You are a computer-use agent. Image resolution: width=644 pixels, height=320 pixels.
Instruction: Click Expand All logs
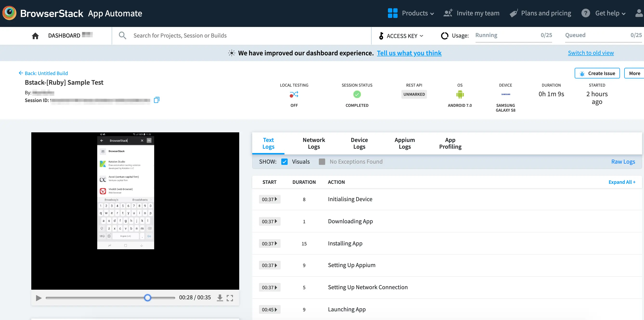coord(622,182)
